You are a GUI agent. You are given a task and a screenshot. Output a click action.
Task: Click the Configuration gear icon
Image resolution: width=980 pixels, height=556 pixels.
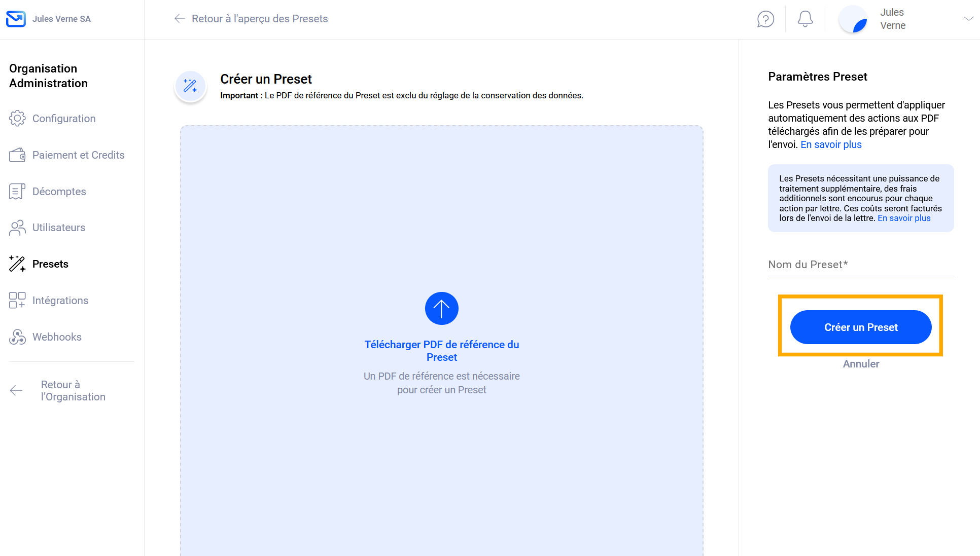pyautogui.click(x=17, y=119)
